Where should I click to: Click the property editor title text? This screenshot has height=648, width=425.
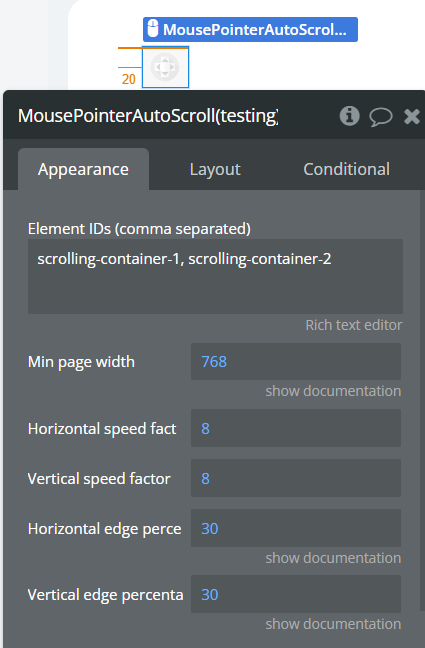tap(148, 116)
